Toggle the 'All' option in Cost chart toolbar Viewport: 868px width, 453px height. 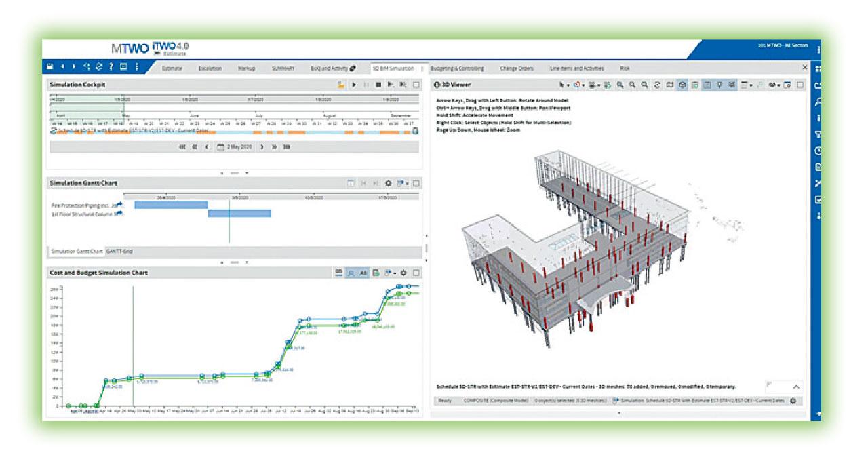tap(363, 273)
